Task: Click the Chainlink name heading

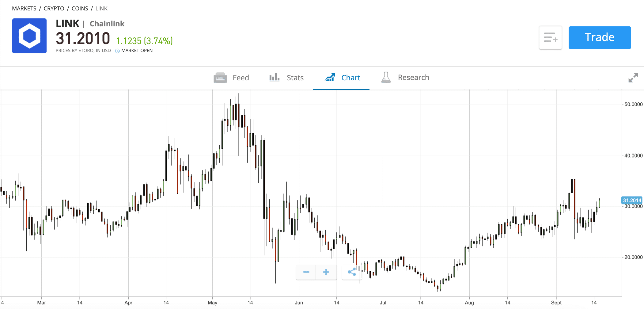Action: [x=107, y=24]
